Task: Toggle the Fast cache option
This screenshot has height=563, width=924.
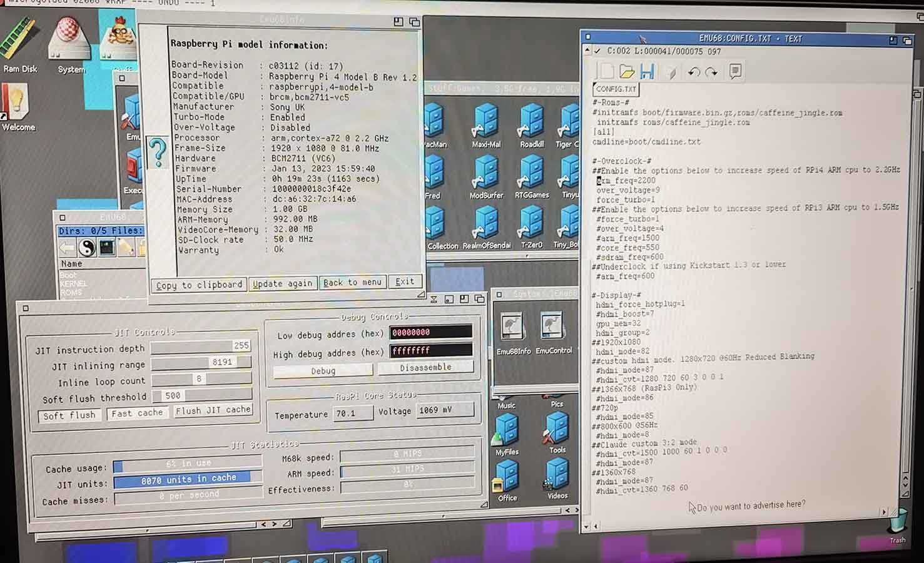Action: [137, 413]
